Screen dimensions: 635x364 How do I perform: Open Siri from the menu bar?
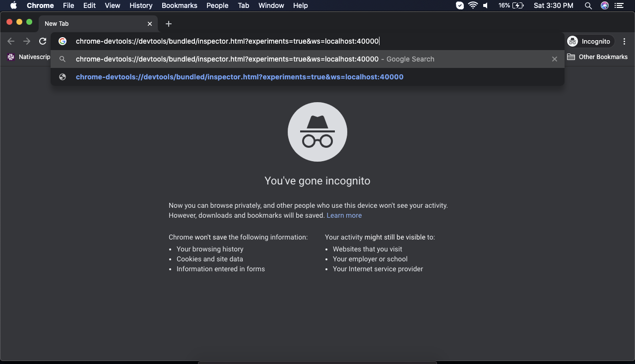(604, 5)
